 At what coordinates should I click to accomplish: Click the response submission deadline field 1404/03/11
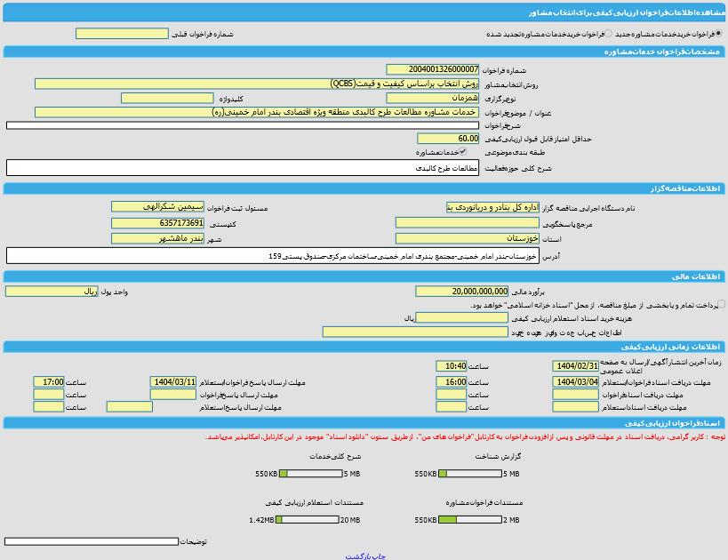coord(173,381)
